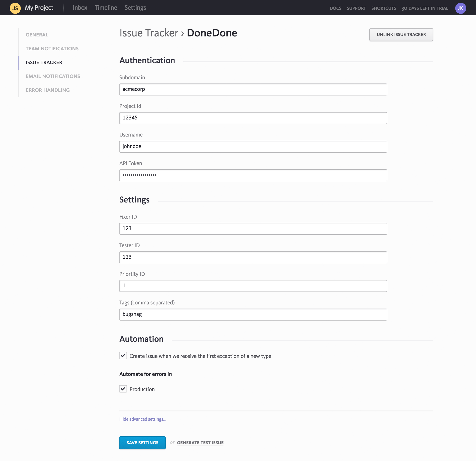
Task: Collapse advanced settings
Action: tap(143, 419)
